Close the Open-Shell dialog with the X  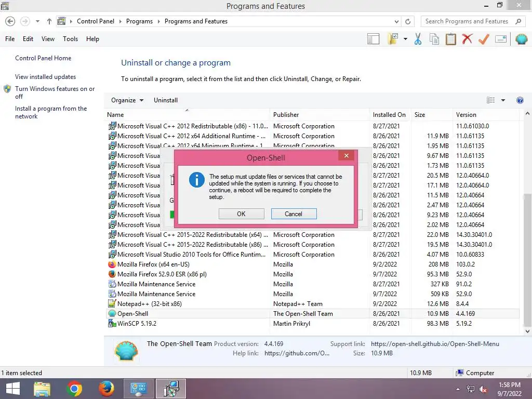[346, 155]
